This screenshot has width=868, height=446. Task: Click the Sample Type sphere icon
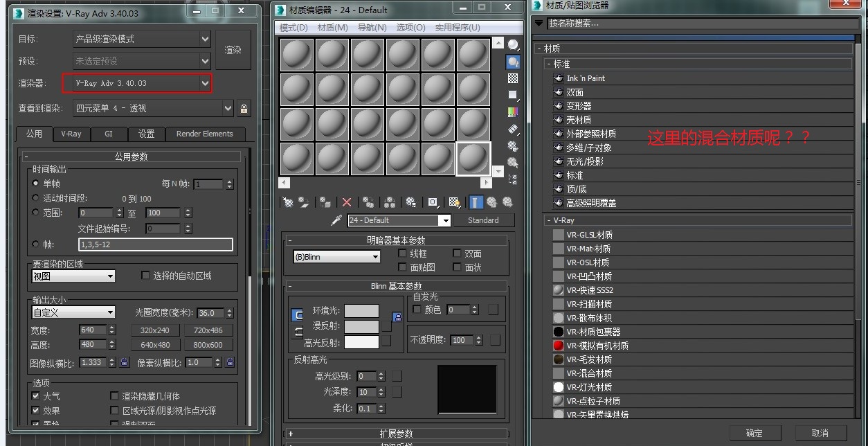point(513,45)
